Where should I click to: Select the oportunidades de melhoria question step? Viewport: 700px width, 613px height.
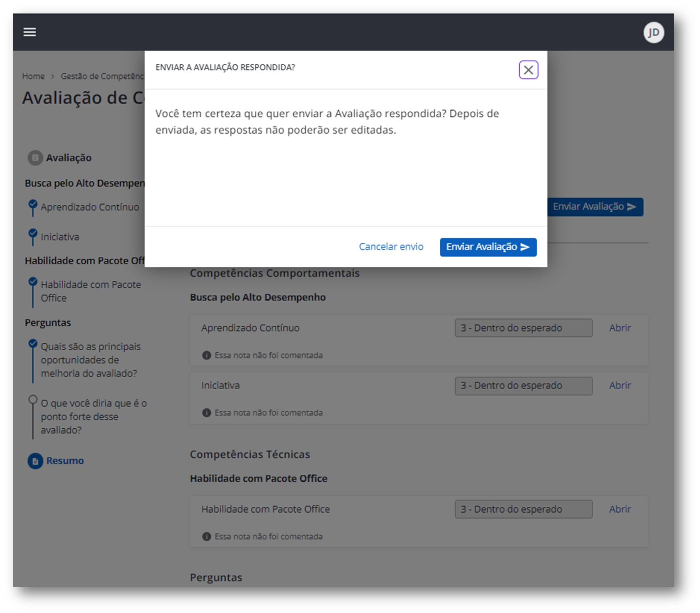90,360
